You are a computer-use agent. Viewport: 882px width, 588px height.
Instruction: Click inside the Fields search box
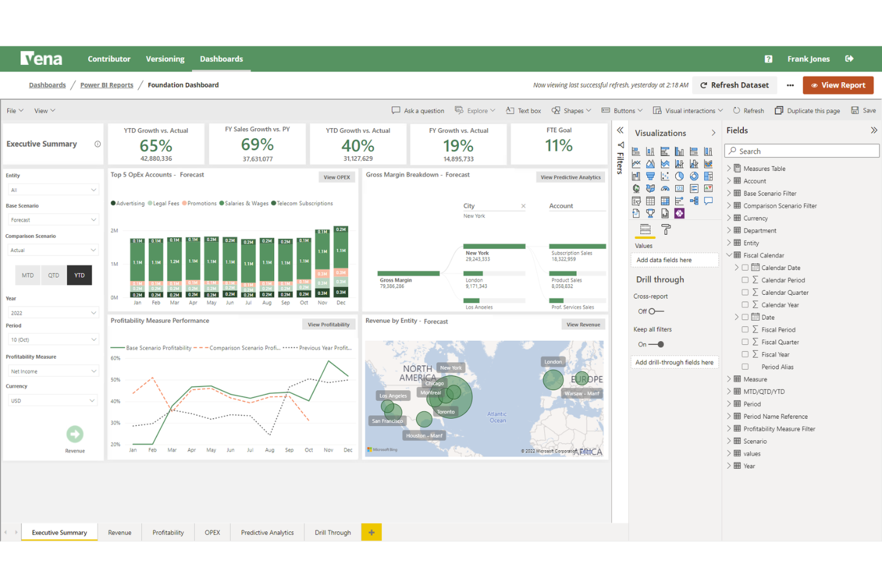[802, 151]
